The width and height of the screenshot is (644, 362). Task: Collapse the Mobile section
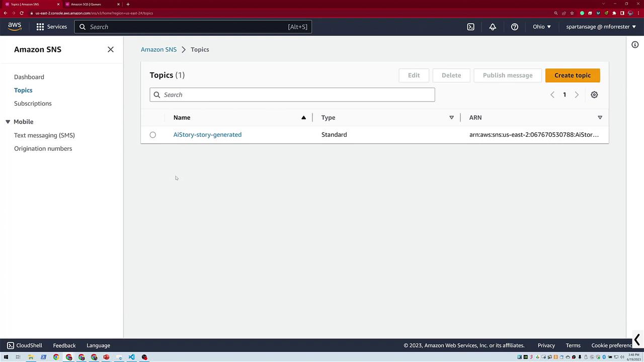click(x=8, y=122)
